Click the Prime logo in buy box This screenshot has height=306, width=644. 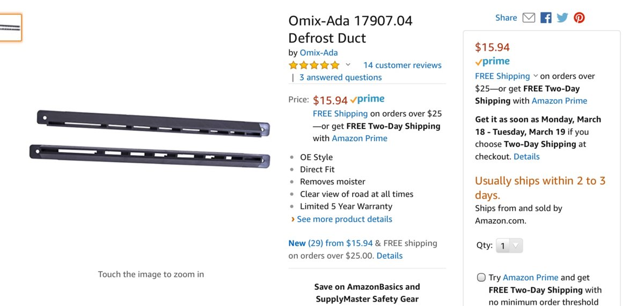click(492, 62)
